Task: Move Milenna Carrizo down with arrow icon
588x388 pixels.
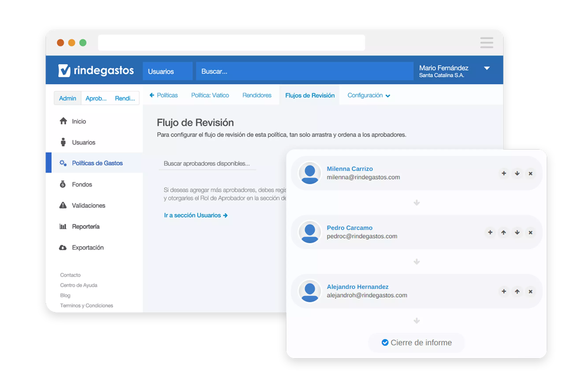Action: coord(517,173)
